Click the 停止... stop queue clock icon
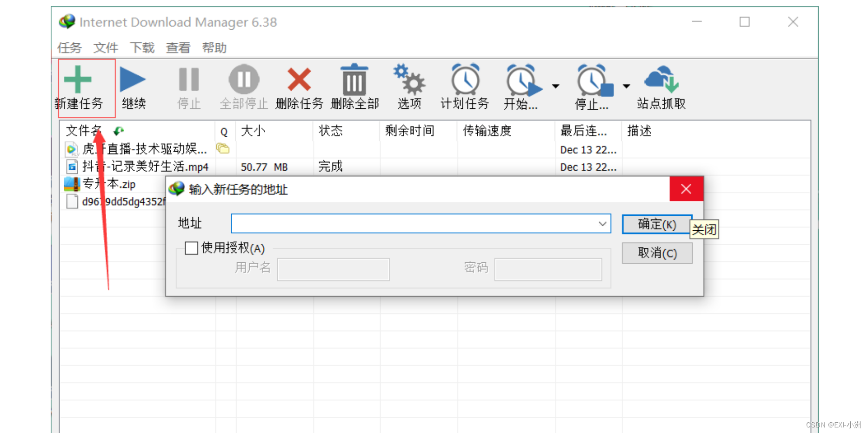 594,80
